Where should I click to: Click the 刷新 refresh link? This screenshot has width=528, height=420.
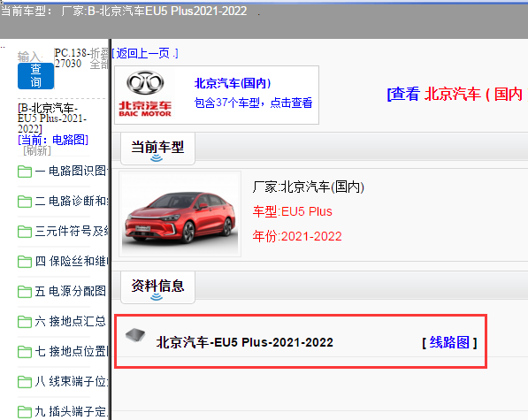(37, 150)
